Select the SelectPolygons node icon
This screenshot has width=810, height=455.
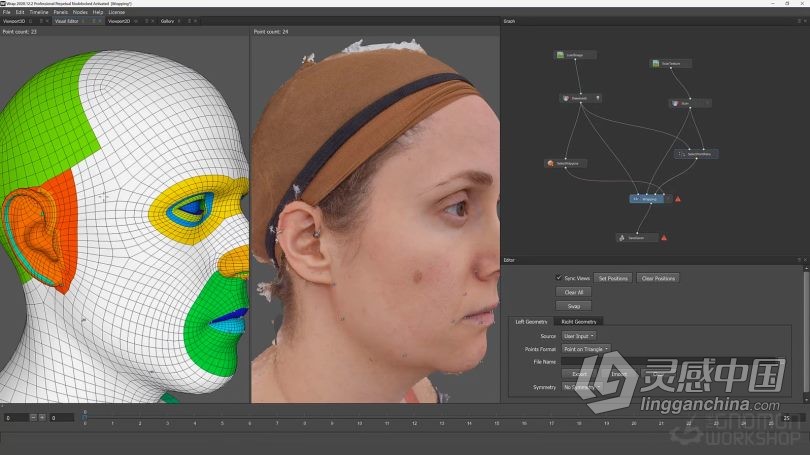pyautogui.click(x=550, y=163)
